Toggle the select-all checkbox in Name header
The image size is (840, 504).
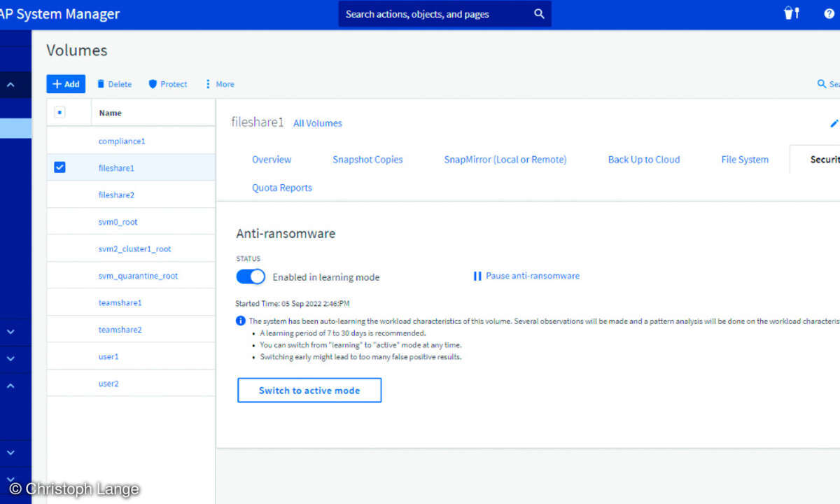[59, 112]
